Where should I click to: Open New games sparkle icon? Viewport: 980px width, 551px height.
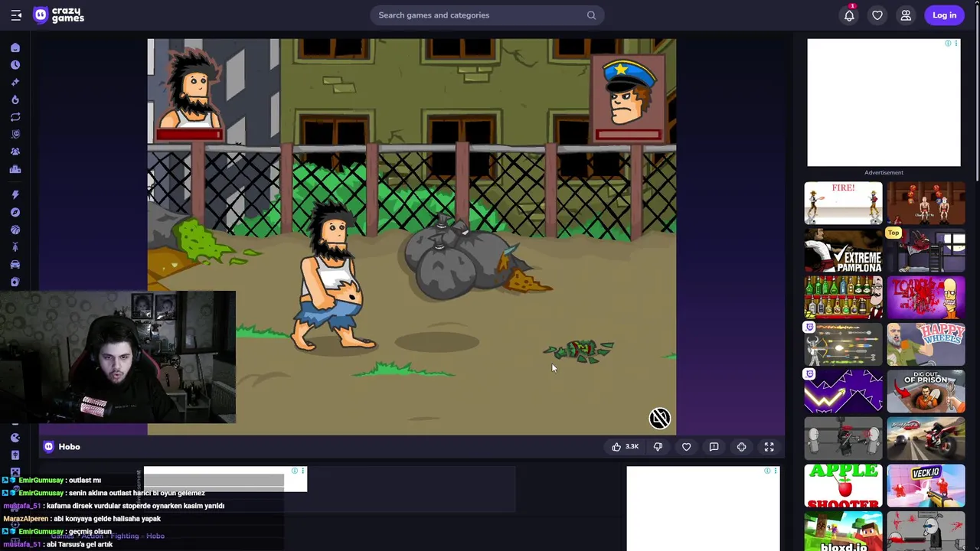[x=15, y=83]
